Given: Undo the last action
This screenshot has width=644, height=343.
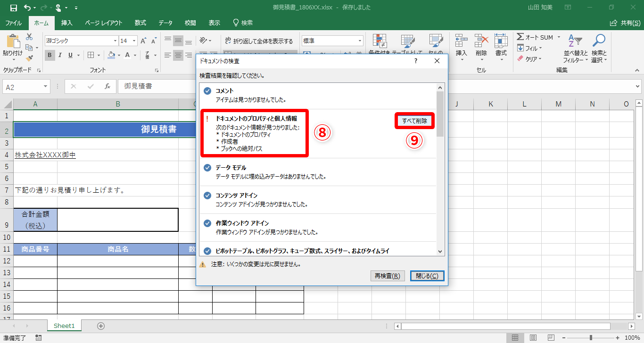Looking at the screenshot, I should click(27, 8).
